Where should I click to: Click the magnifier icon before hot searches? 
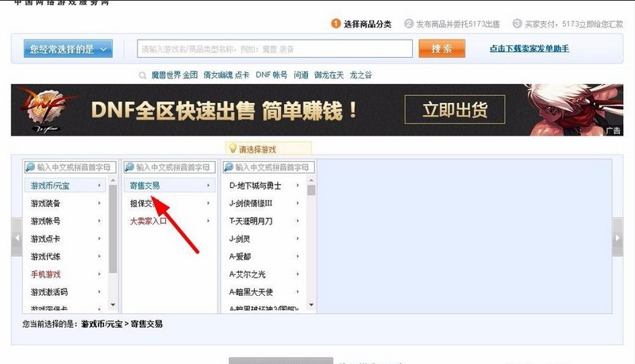142,75
